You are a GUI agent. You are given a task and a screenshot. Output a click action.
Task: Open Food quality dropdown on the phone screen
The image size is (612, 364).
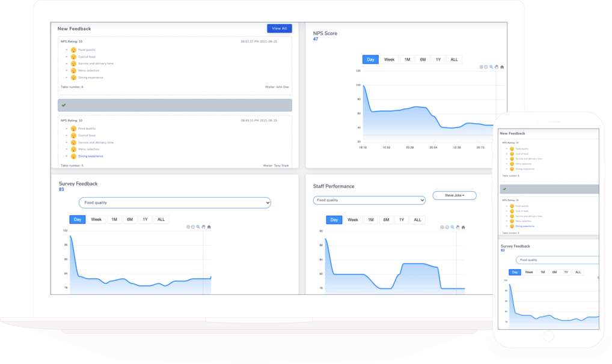pos(556,260)
